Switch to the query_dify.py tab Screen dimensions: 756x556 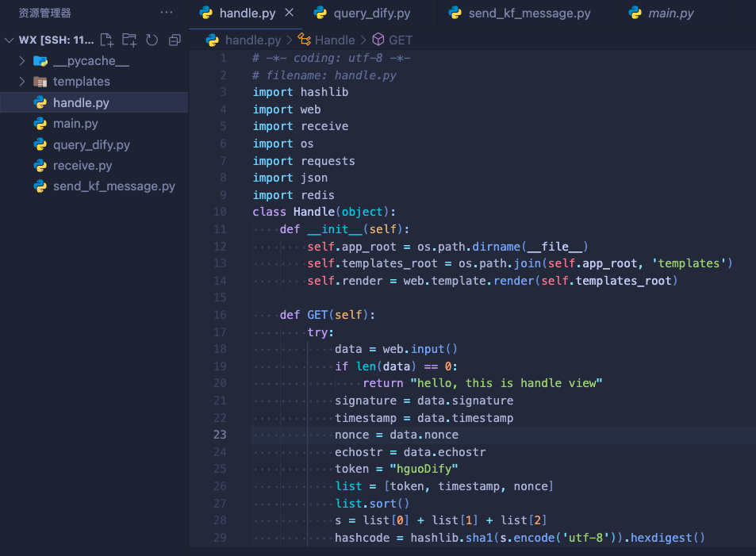[x=371, y=13]
